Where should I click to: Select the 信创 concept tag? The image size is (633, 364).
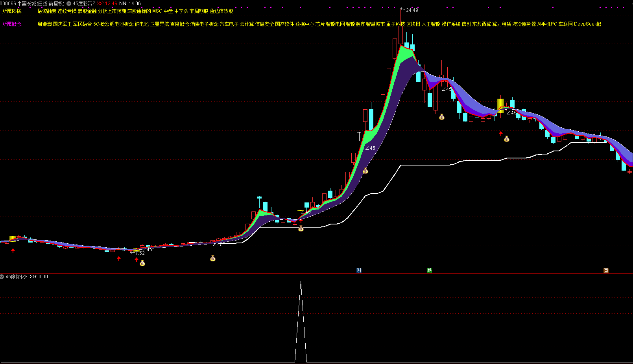click(x=466, y=24)
